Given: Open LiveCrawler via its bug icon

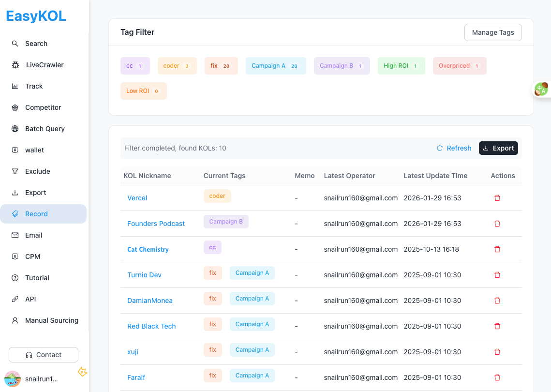Looking at the screenshot, I should 15,64.
